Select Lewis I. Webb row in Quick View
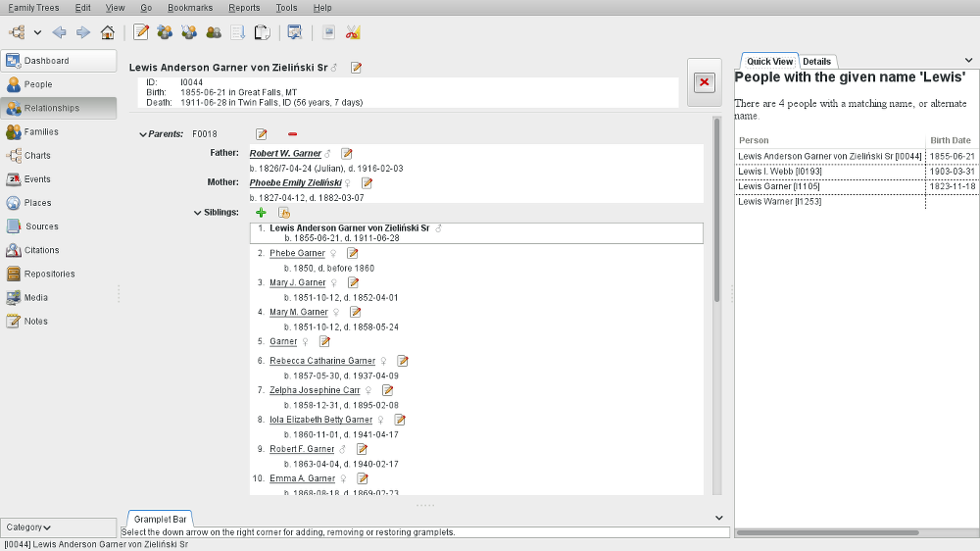Screen dimensions: 980x551 tap(779, 171)
